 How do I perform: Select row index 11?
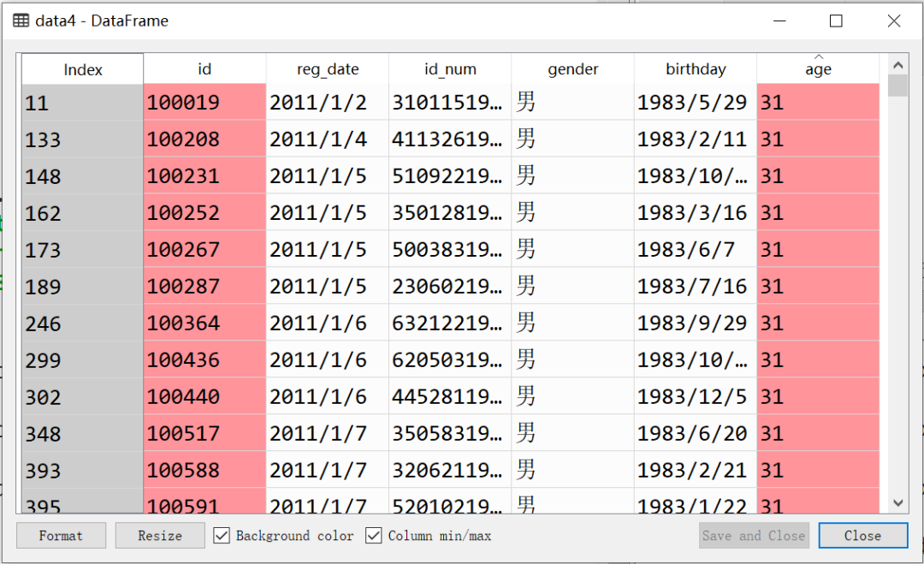82,103
